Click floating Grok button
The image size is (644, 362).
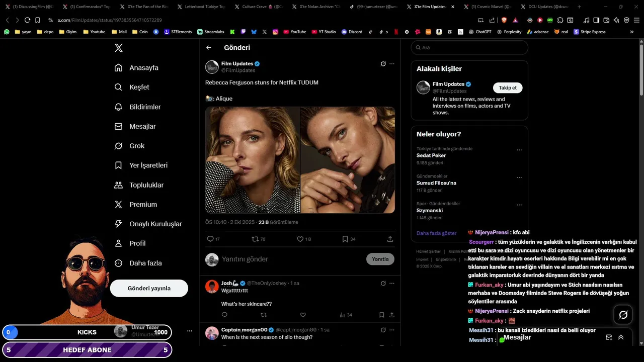pos(623,315)
